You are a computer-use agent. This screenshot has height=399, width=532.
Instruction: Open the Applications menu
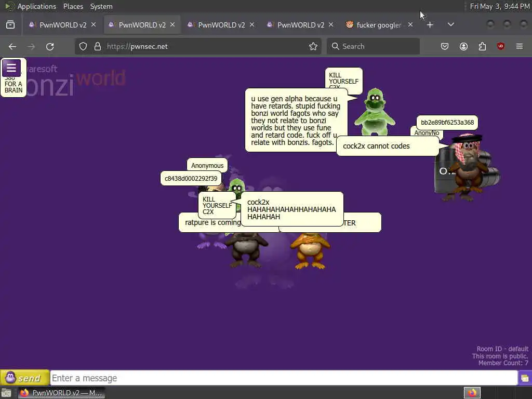[37, 6]
